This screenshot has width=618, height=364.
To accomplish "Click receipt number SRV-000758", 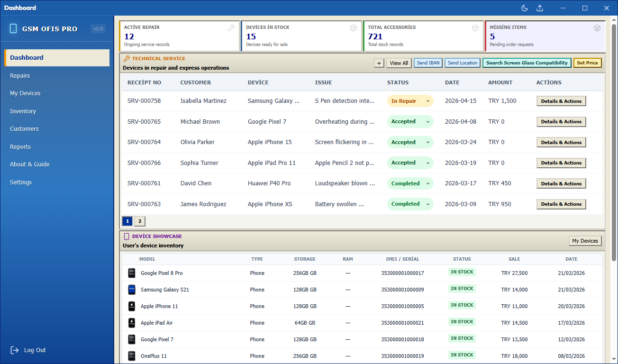I will (144, 101).
